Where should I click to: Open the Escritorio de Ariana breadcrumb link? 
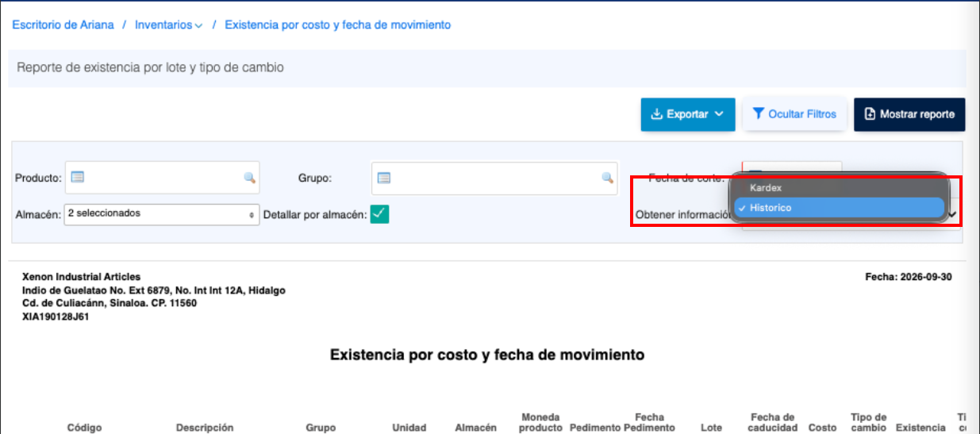[x=63, y=25]
